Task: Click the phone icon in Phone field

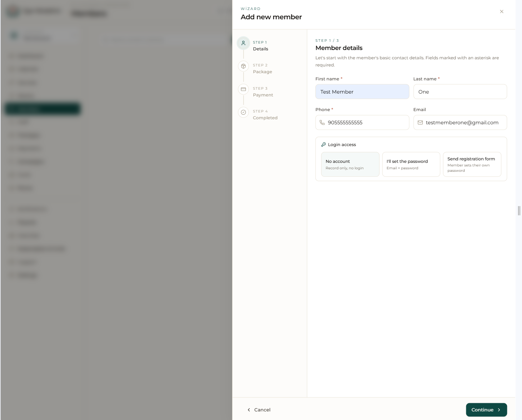Action: coord(322,122)
